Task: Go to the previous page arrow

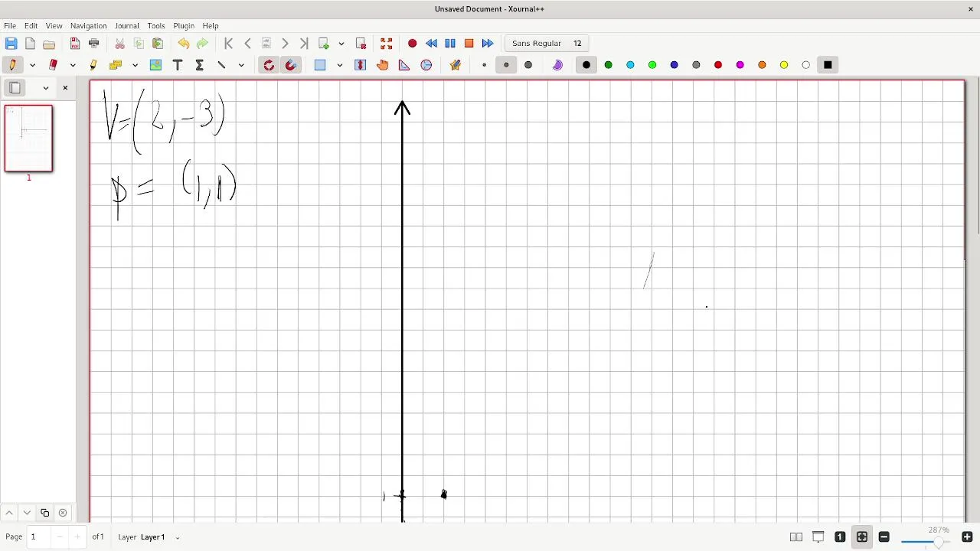Action: tap(247, 44)
